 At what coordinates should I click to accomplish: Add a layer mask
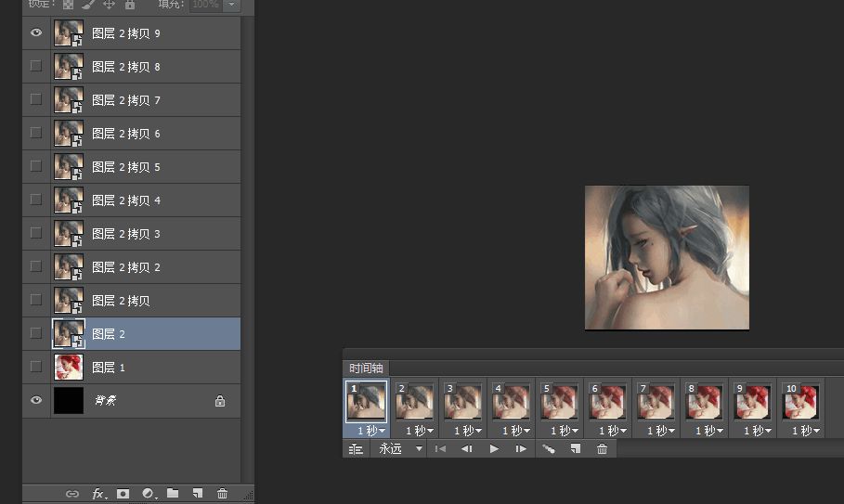click(x=123, y=493)
